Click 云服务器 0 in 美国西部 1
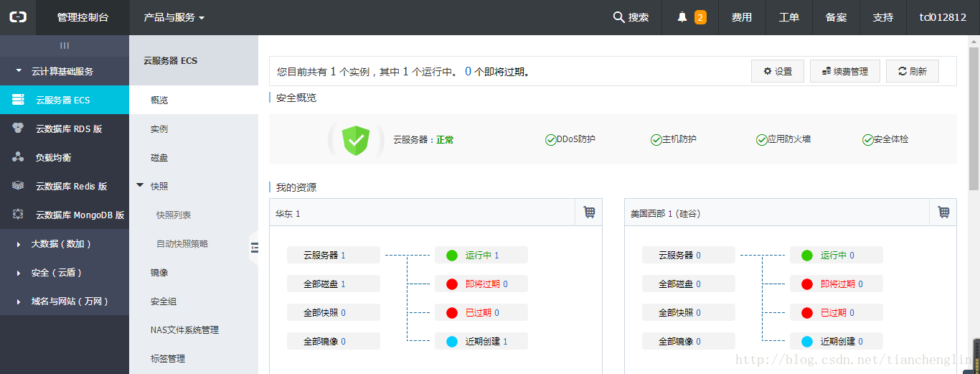Viewport: 980px width, 374px height. pos(689,255)
